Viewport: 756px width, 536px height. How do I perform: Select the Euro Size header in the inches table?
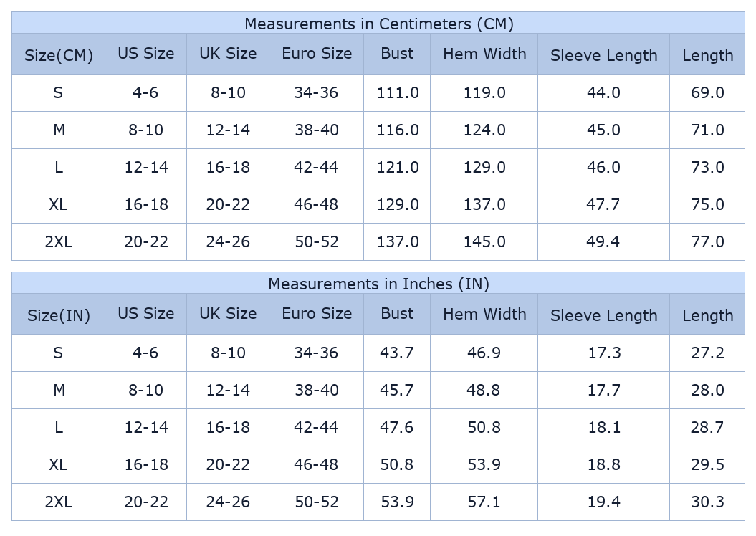317,314
